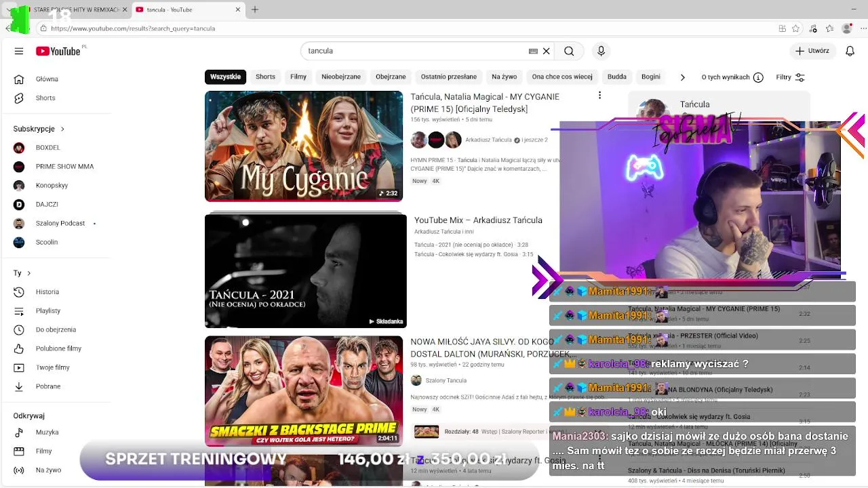868x488 pixels.
Task: Click the magnifier search button
Action: [x=569, y=51]
